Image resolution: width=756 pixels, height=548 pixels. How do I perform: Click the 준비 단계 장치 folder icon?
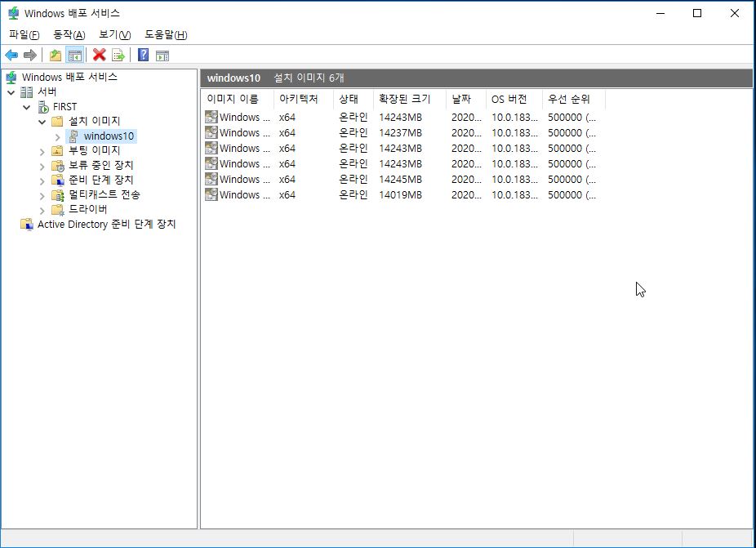click(58, 180)
